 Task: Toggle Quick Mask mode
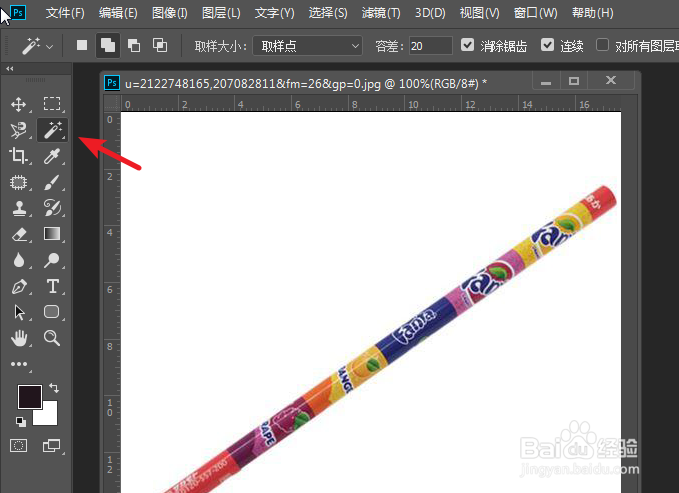pyautogui.click(x=18, y=445)
